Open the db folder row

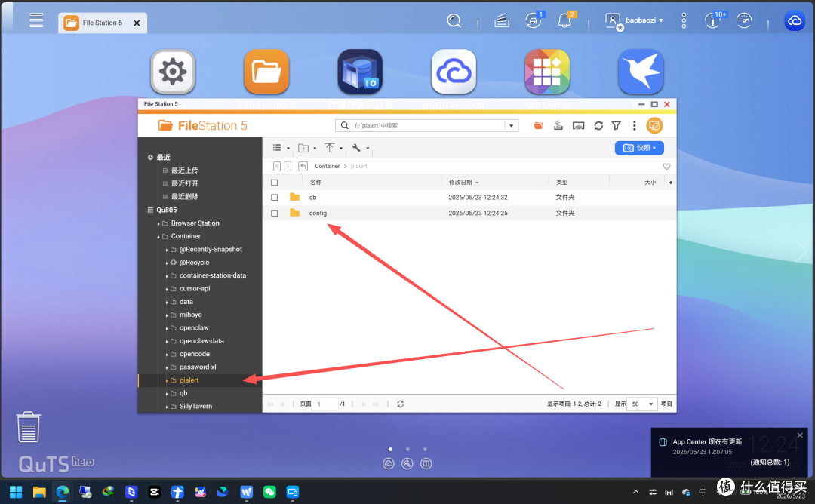tap(469, 198)
